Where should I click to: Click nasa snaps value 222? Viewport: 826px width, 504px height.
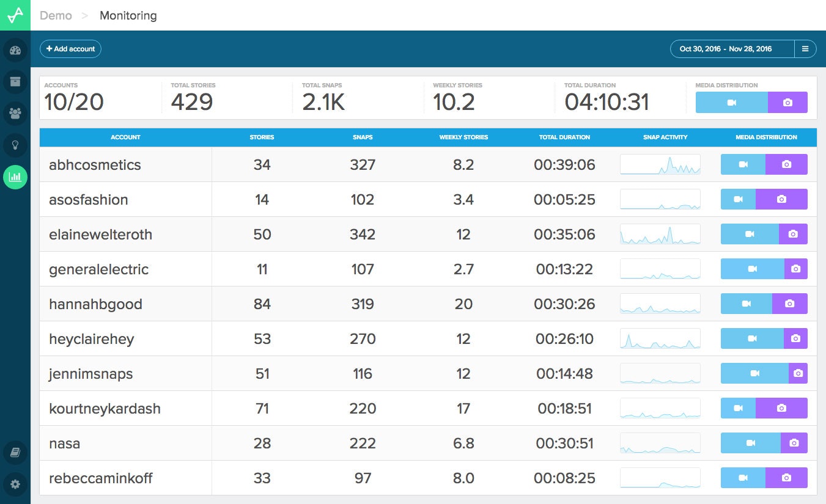(363, 444)
